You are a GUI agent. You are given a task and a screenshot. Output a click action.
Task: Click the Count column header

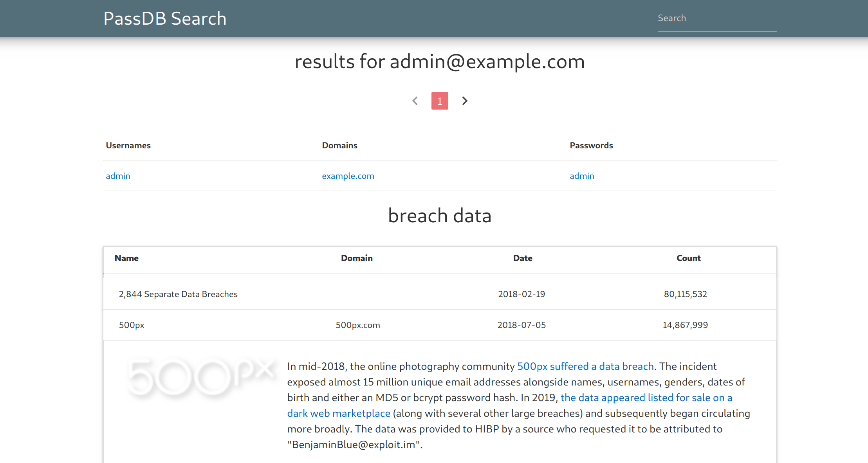[688, 258]
